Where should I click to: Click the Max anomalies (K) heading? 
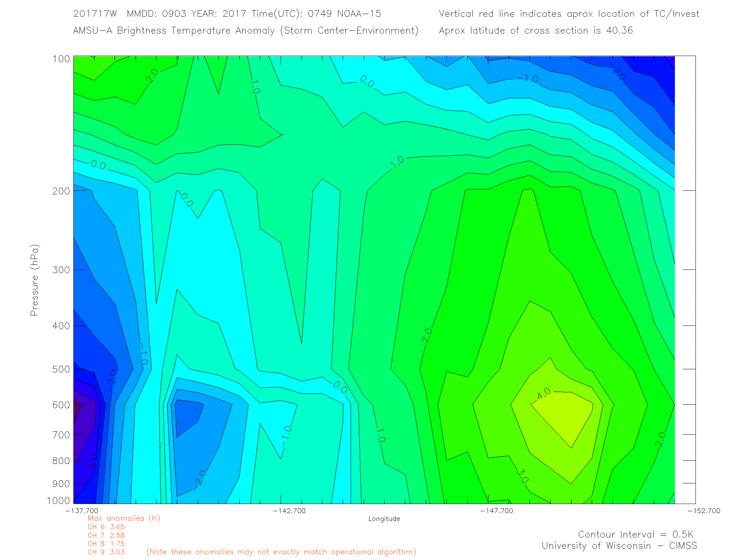click(x=124, y=518)
